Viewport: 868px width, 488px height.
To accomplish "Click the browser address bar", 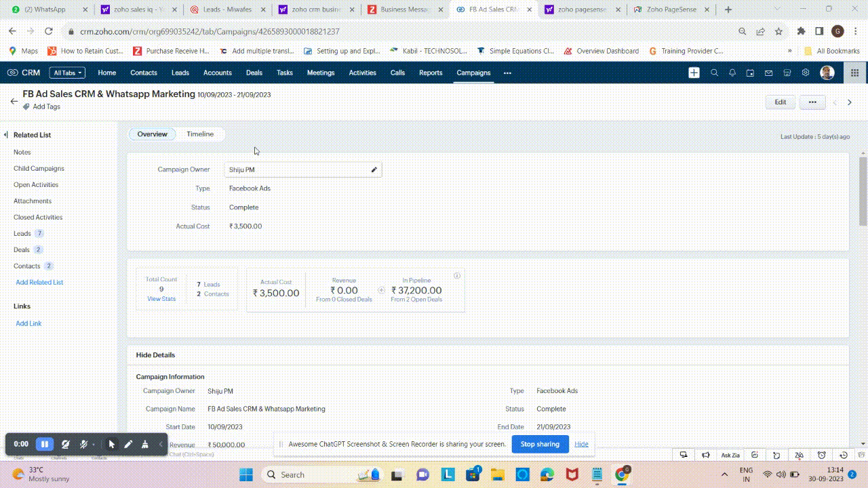I will 400,31.
